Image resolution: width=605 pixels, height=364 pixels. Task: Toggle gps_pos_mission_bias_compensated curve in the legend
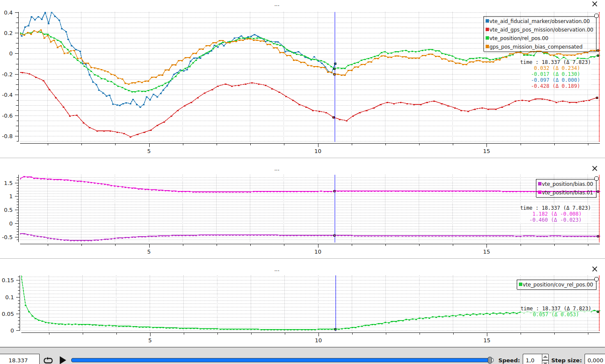[x=534, y=47]
